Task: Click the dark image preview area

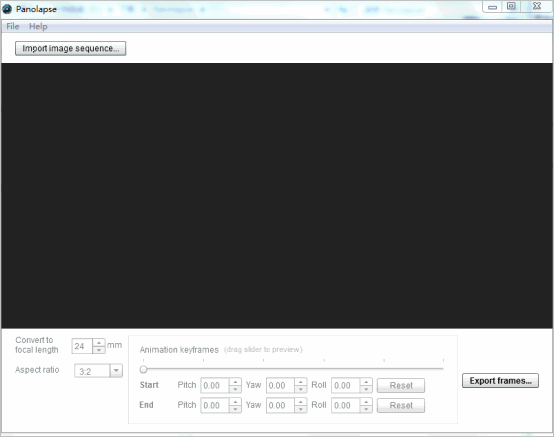Action: point(277,196)
